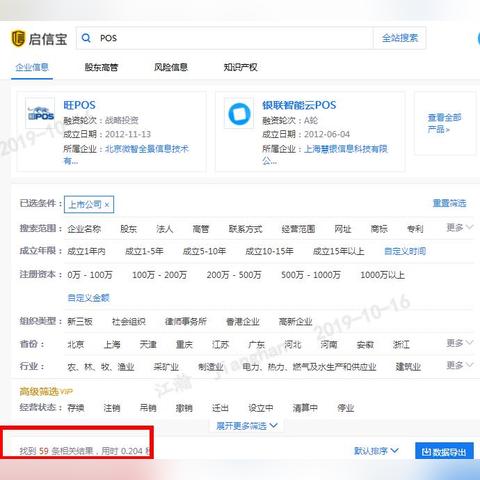Open the 银联智能云POS title link

tap(299, 105)
